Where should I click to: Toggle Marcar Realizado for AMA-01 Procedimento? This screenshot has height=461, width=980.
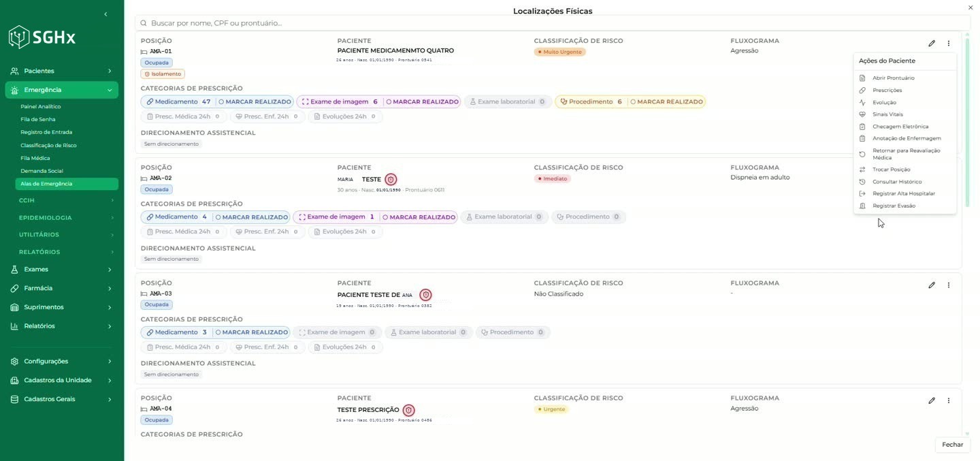[x=666, y=102]
